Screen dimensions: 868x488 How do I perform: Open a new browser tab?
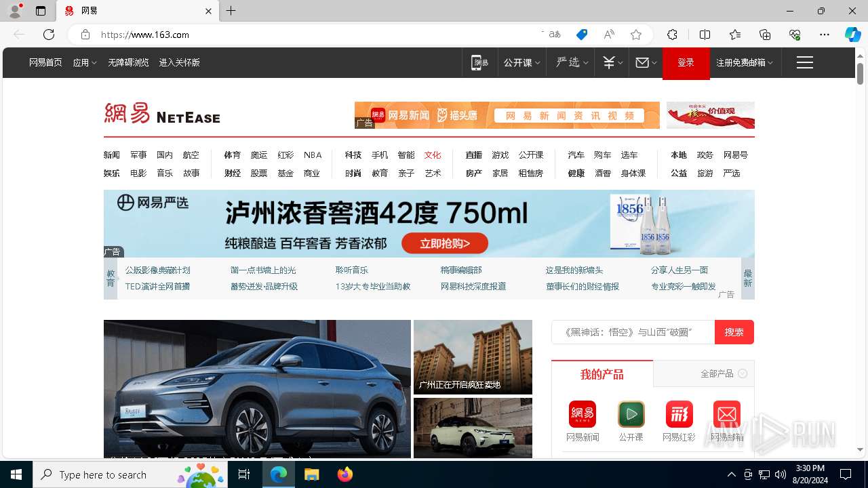(x=231, y=11)
